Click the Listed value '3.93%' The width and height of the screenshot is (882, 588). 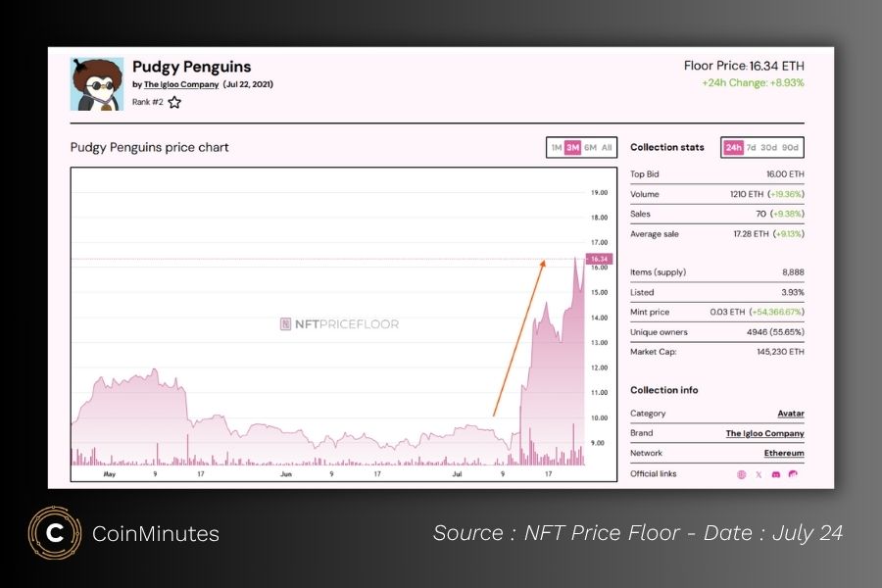(x=793, y=293)
